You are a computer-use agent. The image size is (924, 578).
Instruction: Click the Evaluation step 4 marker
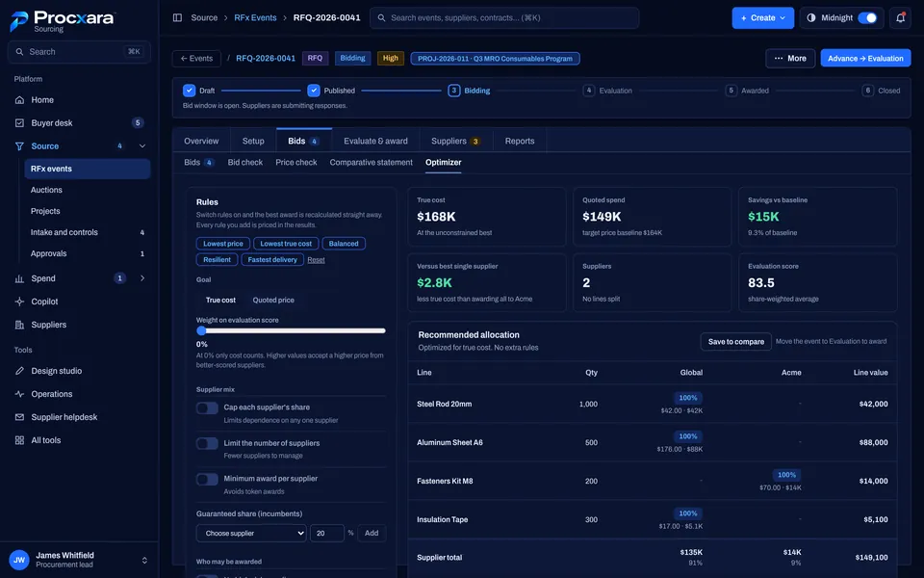(588, 91)
